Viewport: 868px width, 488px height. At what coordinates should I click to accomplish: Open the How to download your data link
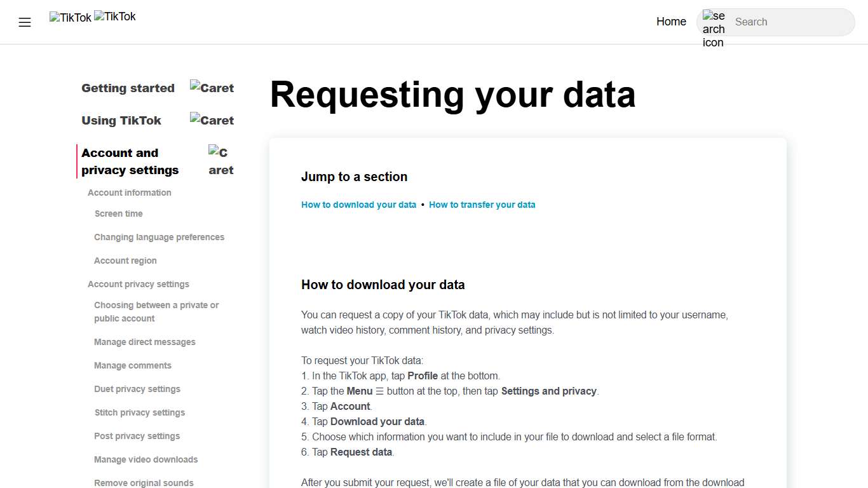pyautogui.click(x=358, y=205)
